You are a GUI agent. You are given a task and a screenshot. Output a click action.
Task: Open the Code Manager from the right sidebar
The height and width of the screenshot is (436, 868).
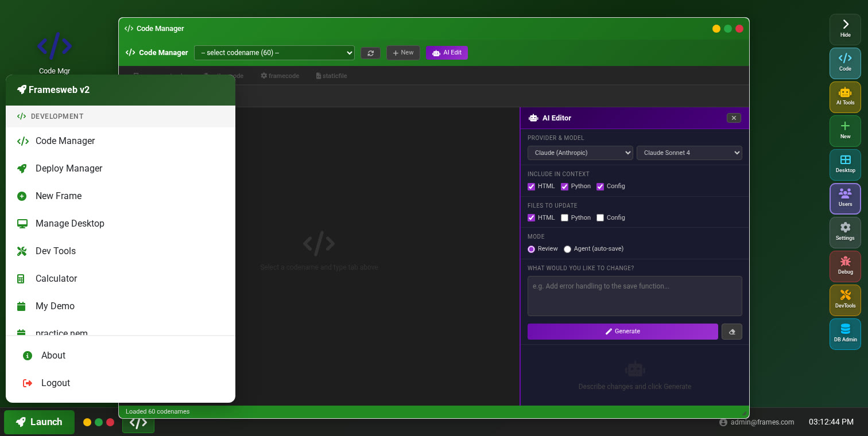tap(844, 63)
